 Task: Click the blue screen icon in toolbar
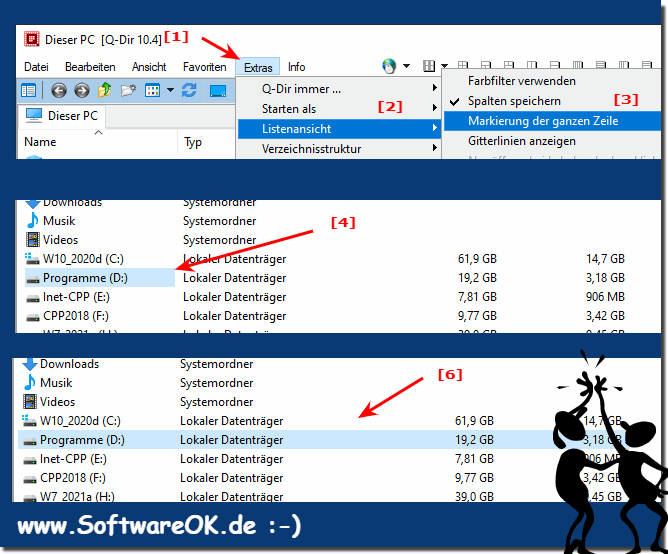[x=218, y=90]
